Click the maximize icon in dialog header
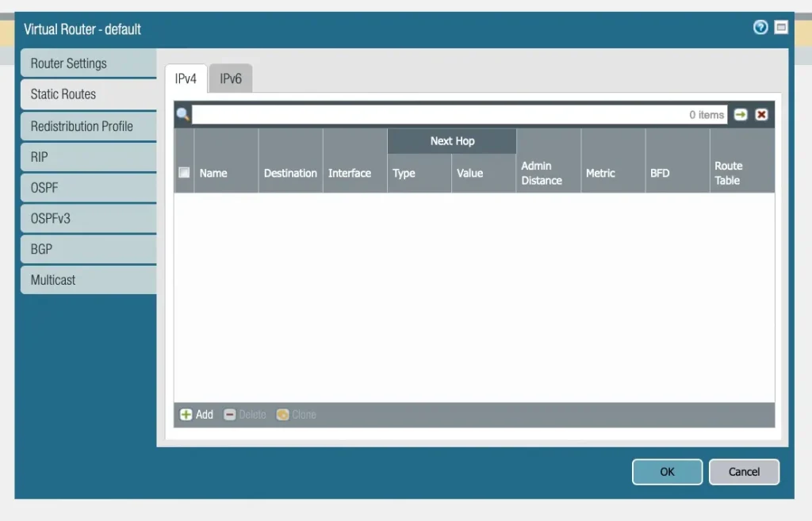812x521 pixels. (x=781, y=28)
